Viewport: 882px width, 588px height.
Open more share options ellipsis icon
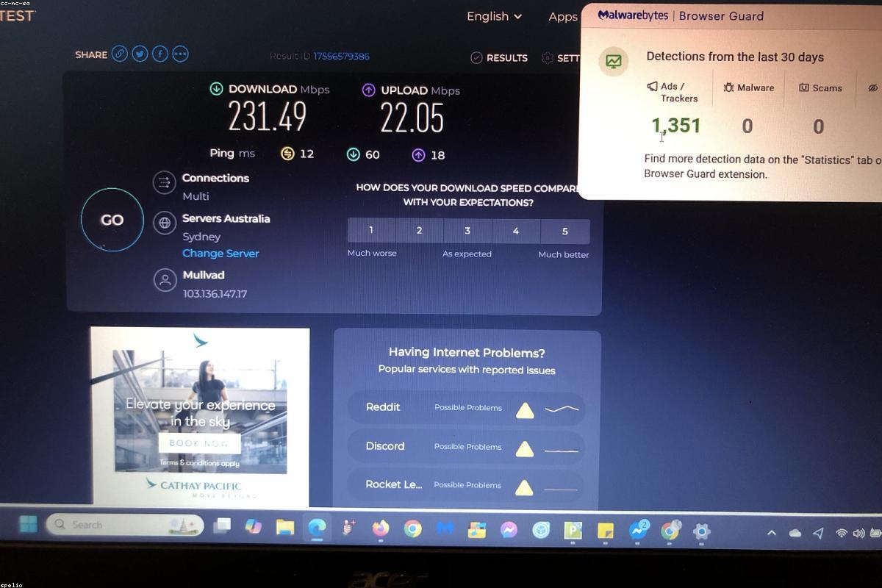point(180,54)
